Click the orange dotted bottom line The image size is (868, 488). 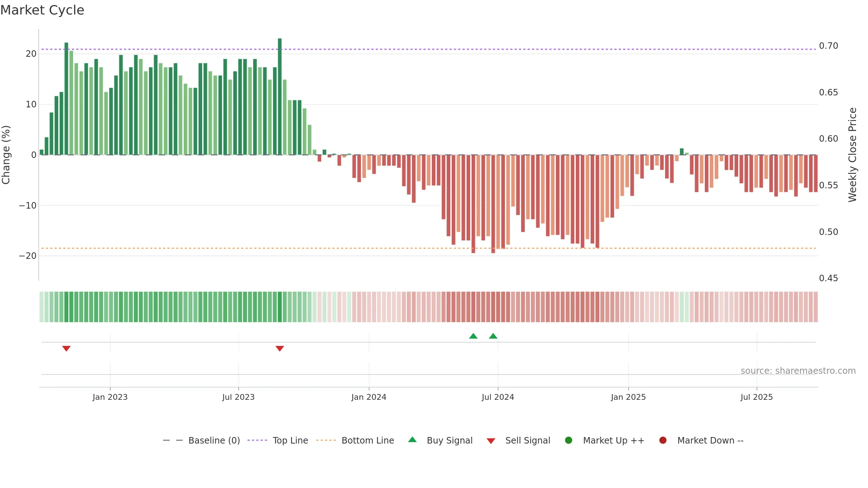(x=429, y=248)
